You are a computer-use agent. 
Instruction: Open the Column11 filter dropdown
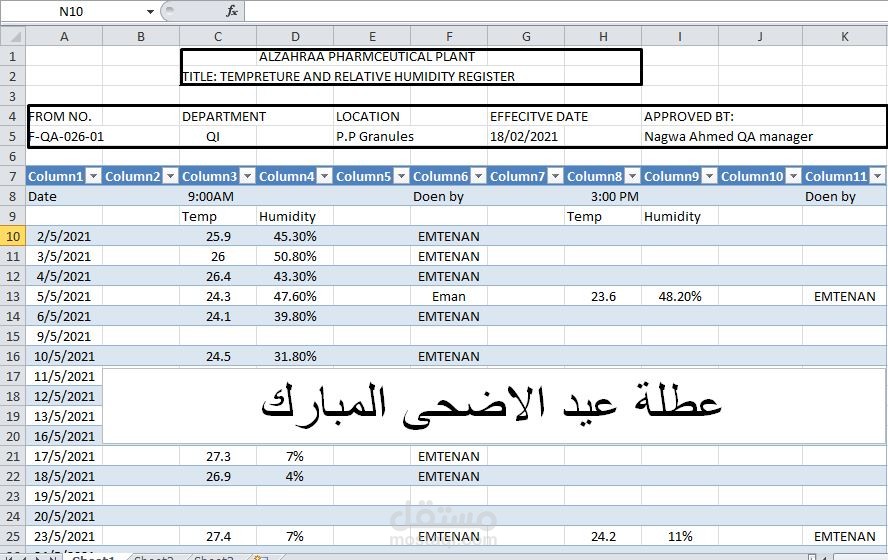pos(877,177)
